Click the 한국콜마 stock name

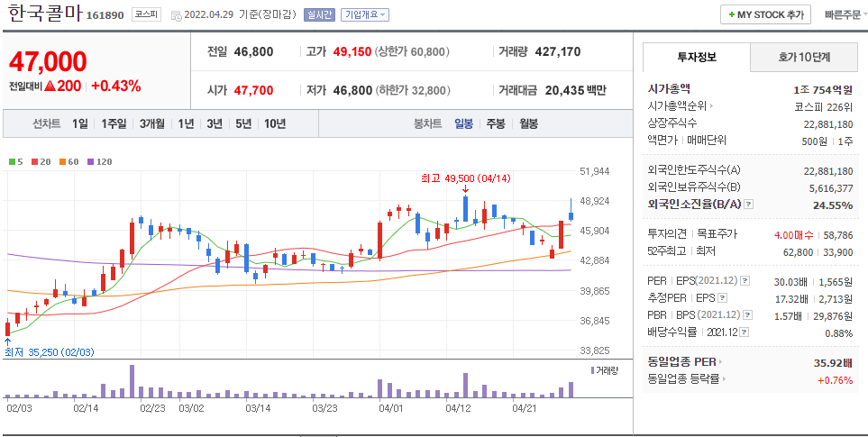pos(45,14)
